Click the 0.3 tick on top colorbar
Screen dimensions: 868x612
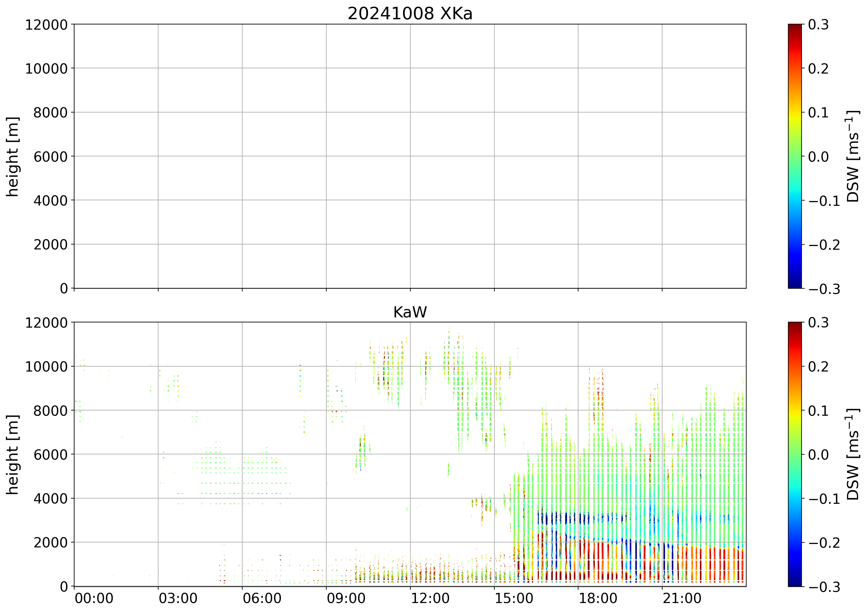click(x=818, y=25)
